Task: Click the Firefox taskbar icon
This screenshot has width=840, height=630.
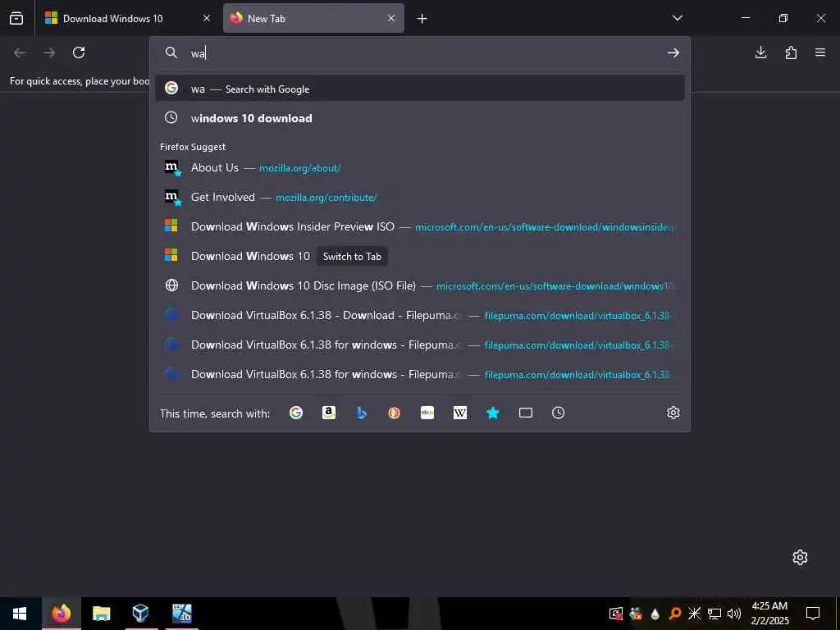Action: point(61,614)
